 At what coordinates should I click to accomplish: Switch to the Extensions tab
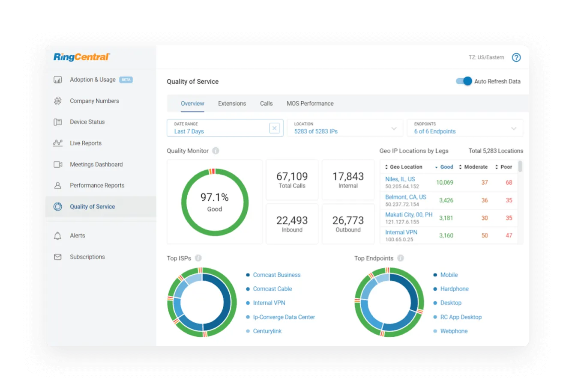(x=232, y=104)
